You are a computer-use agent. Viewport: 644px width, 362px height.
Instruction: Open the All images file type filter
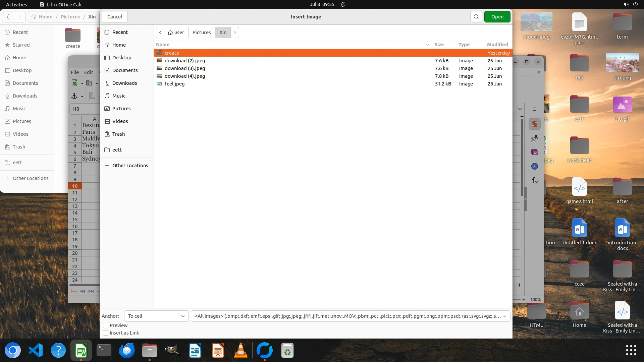point(350,316)
